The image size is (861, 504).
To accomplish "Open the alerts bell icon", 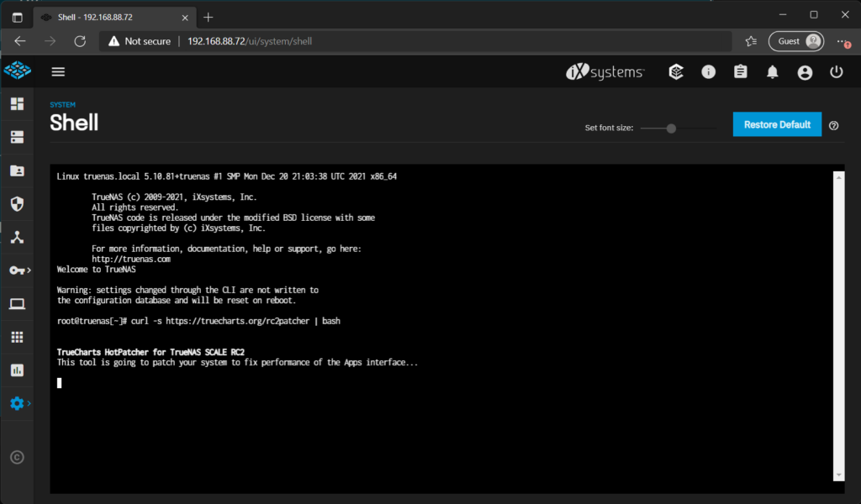I will pos(773,72).
